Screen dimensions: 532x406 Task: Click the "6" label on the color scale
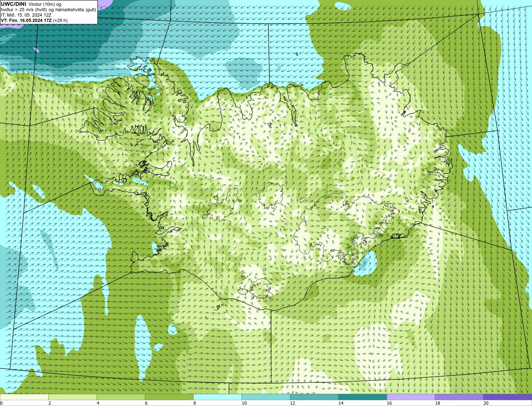click(x=147, y=403)
